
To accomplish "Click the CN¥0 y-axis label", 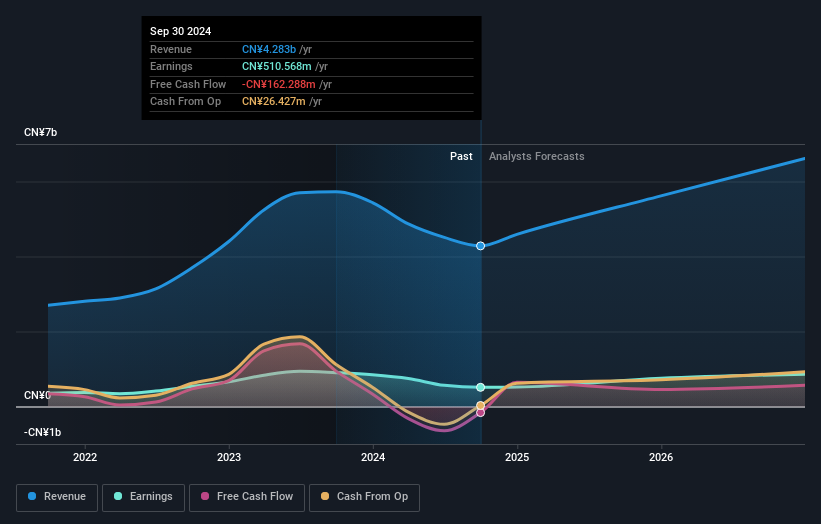I will [37, 395].
